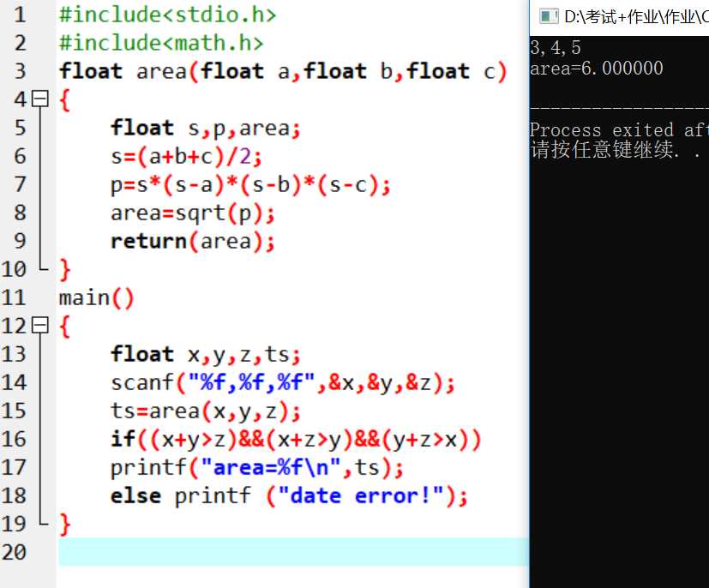Click the closing brace on line 19
Image resolution: width=709 pixels, height=588 pixels.
[x=65, y=525]
